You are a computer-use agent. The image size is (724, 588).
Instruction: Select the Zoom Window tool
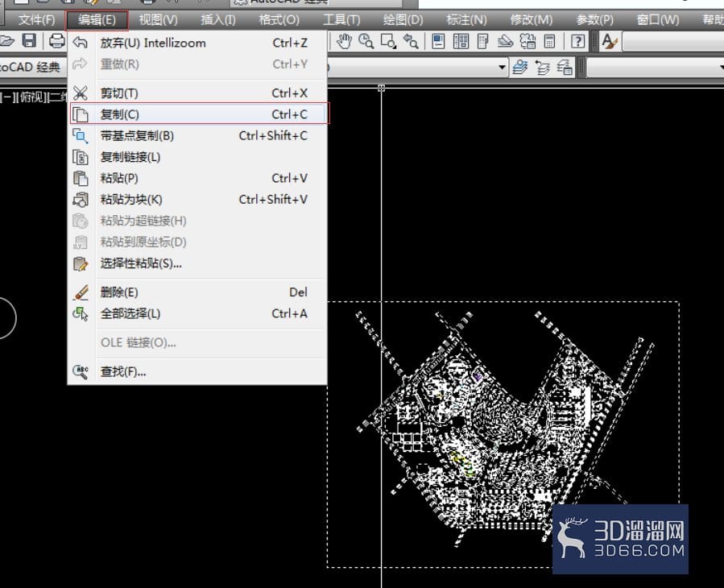point(388,42)
